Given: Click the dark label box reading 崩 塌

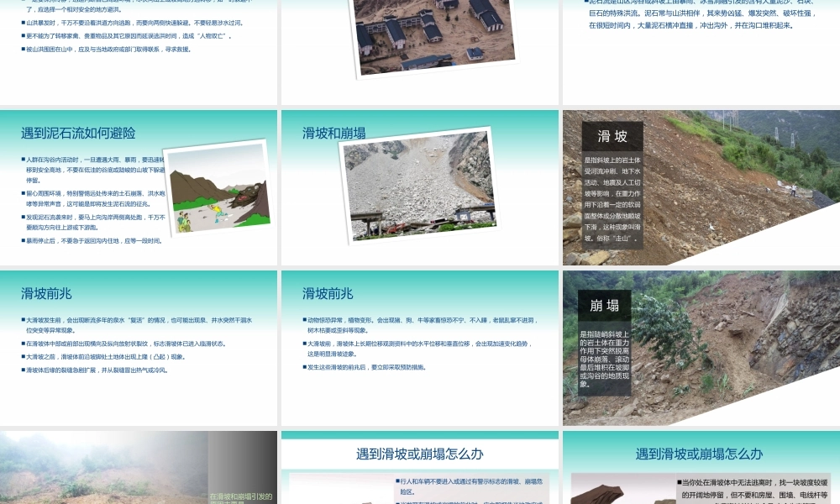Looking at the screenshot, I should (604, 306).
